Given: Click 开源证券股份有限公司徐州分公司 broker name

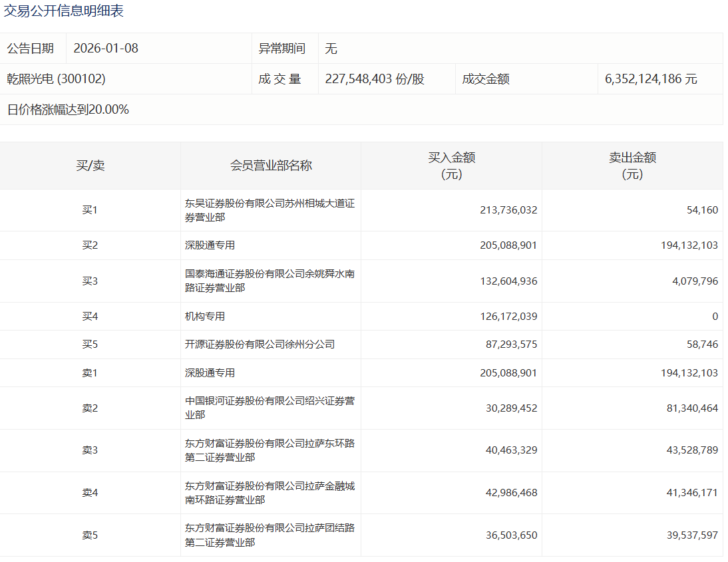Looking at the screenshot, I should (260, 345).
